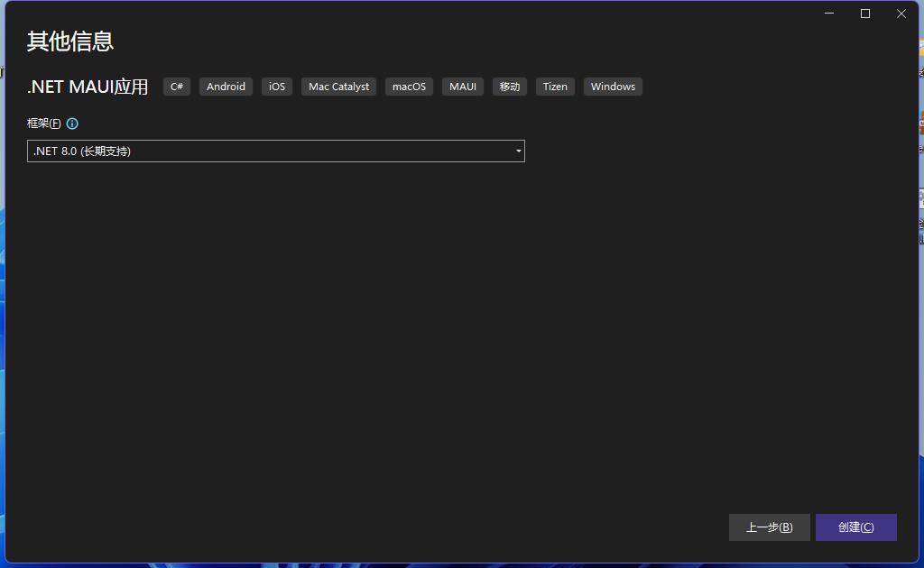
Task: Click the 其他信息 heading
Action: (x=70, y=41)
